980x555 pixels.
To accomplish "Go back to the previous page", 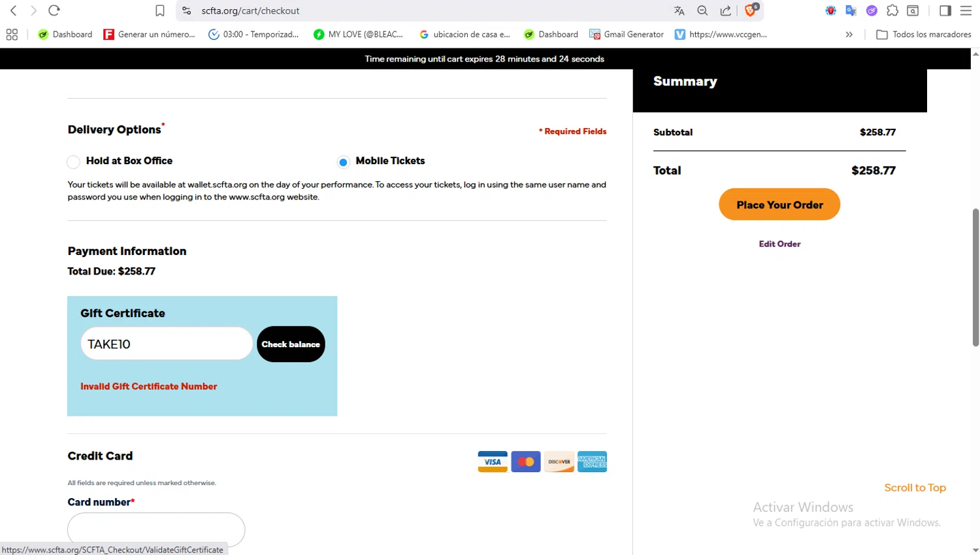I will [13, 10].
